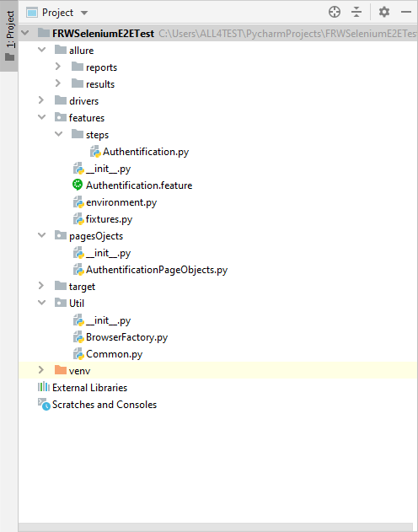418x532 pixels.
Task: Expand the target folder chevron
Action: point(41,286)
